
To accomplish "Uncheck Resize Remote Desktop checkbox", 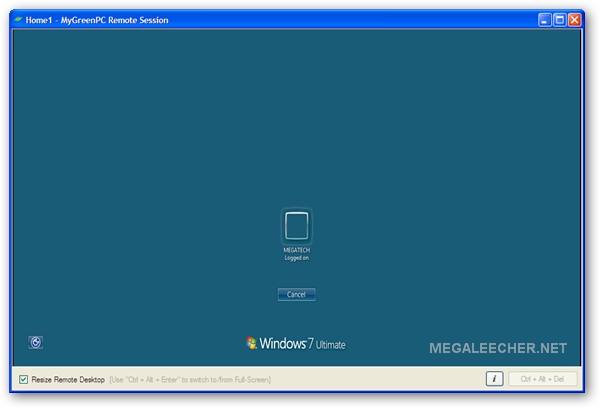I will coord(23,379).
